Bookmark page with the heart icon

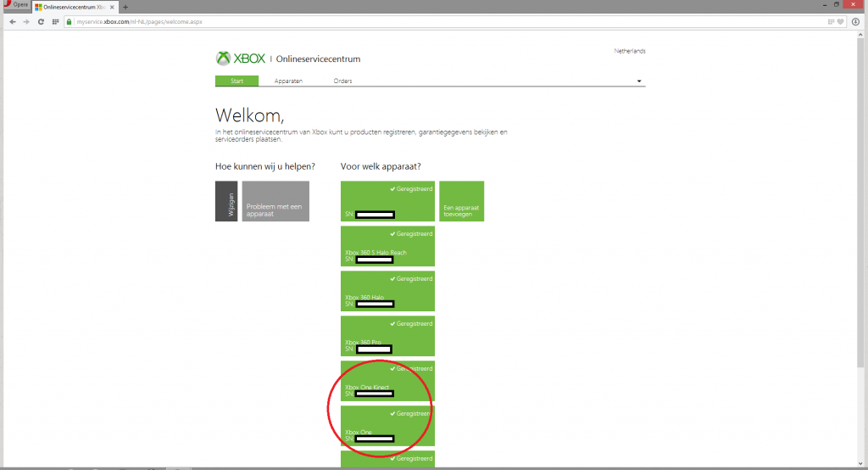[840, 21]
